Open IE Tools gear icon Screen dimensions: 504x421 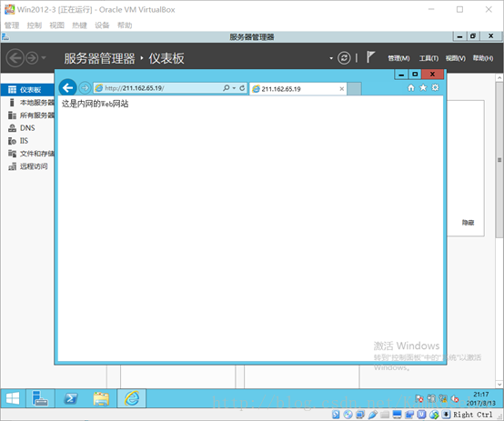point(435,87)
